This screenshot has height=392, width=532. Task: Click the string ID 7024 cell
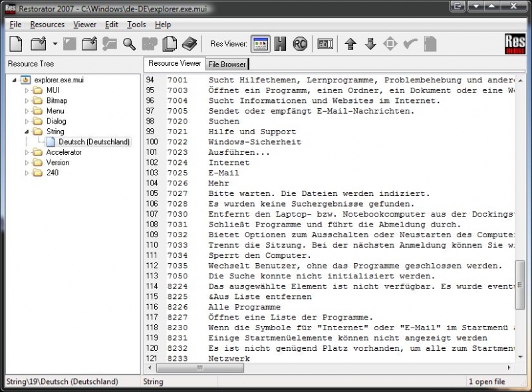[x=178, y=162]
